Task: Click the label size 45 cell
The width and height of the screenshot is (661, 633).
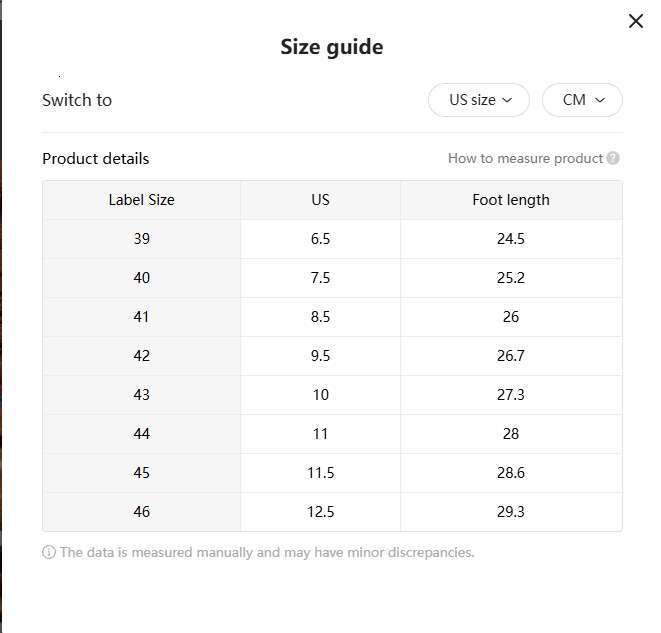Action: click(x=141, y=473)
